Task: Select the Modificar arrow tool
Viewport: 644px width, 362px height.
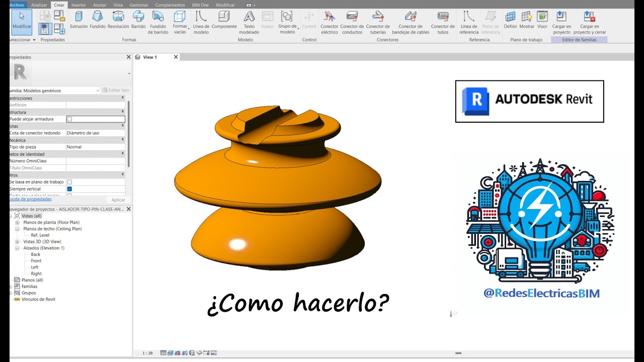Action: point(22,22)
